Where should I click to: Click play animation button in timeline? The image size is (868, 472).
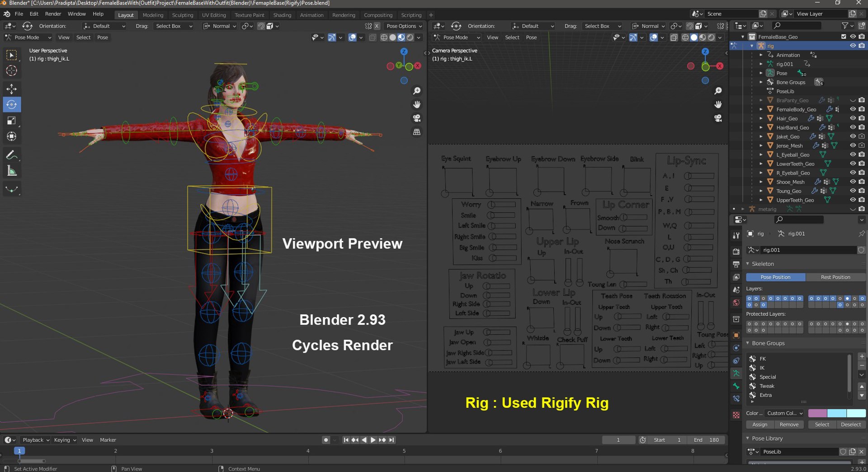373,440
